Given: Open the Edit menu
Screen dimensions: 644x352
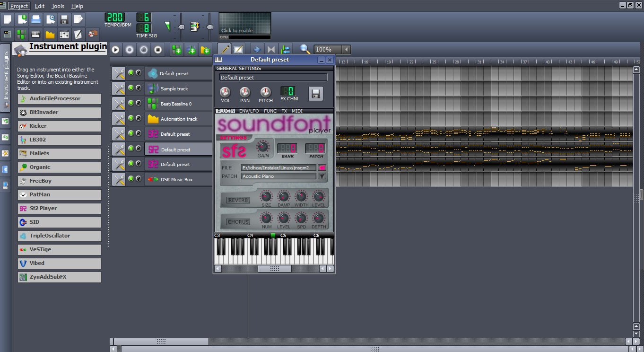Looking at the screenshot, I should (40, 6).
